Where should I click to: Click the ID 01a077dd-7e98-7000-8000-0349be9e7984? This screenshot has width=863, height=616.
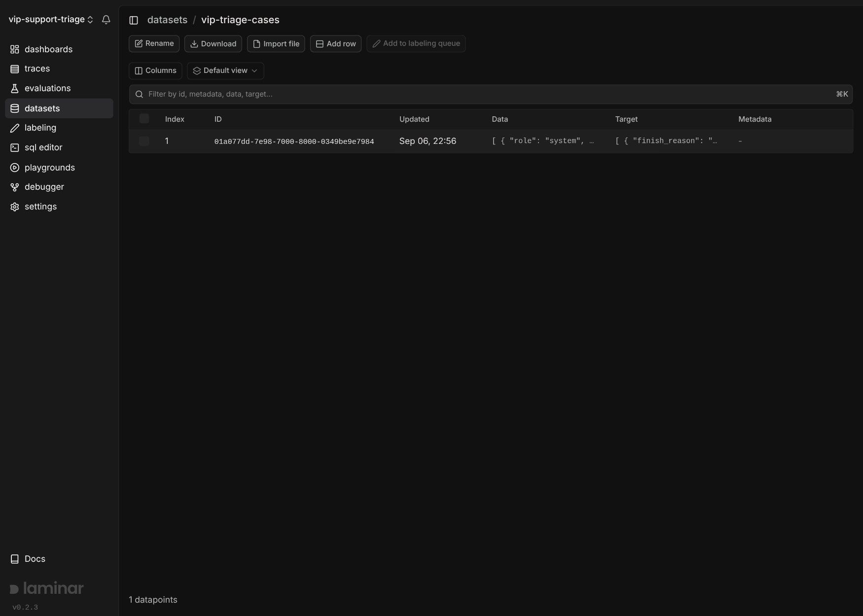(294, 141)
